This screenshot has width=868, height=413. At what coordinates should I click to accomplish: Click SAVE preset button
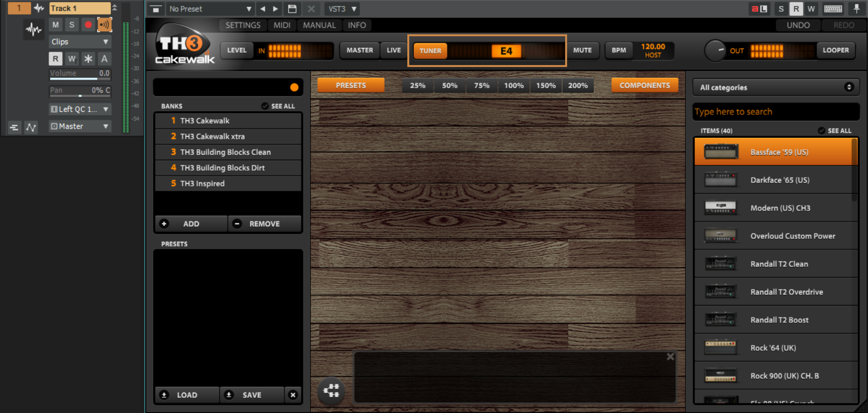[252, 395]
